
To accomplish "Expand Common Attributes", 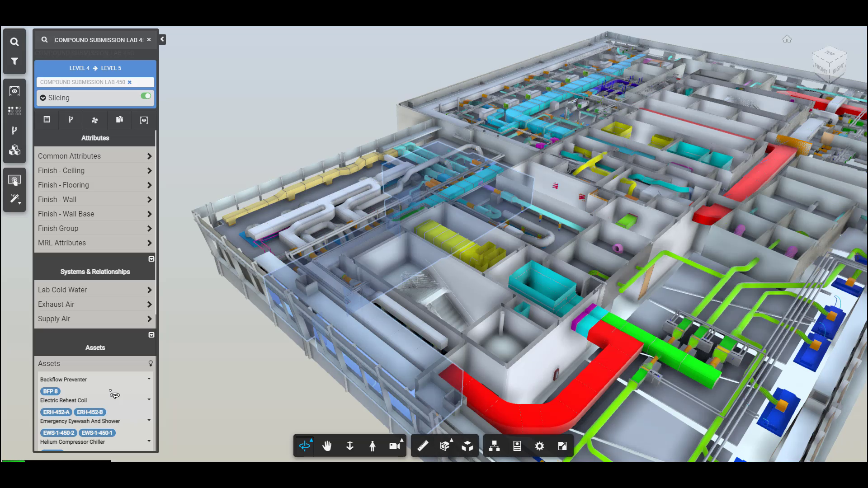I will click(x=95, y=156).
